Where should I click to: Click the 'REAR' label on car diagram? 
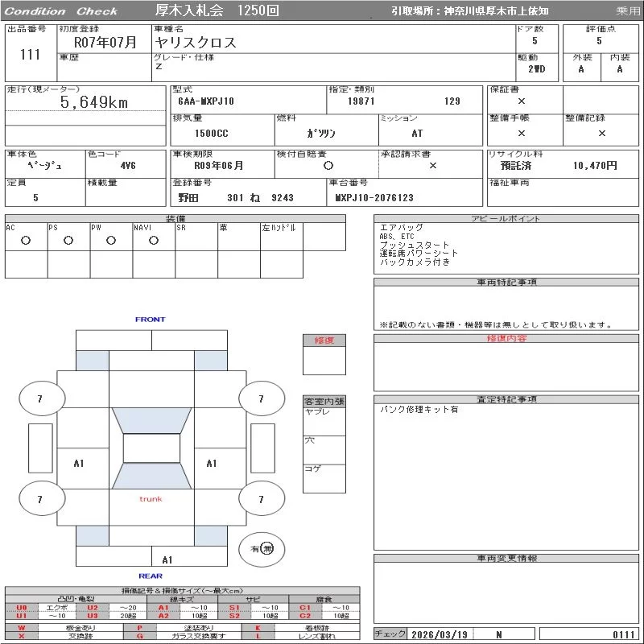pyautogui.click(x=151, y=576)
